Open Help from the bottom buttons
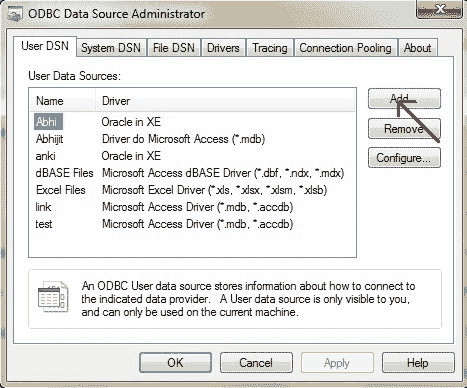 pyautogui.click(x=418, y=363)
